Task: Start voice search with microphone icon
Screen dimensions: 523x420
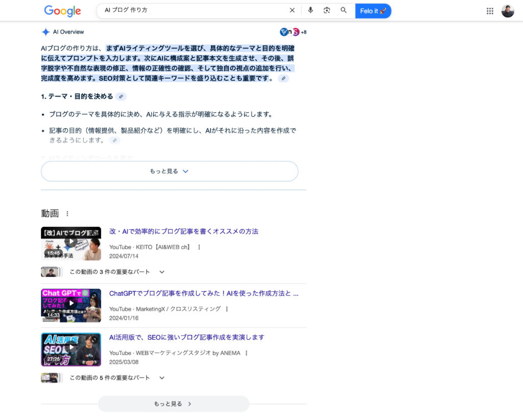Action: tap(311, 10)
